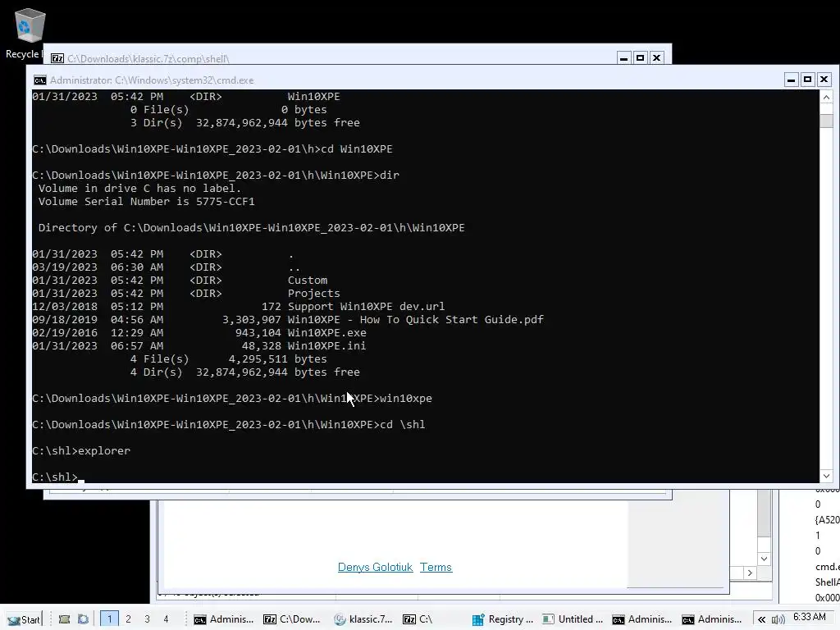Click the cmd.exe window title bar text

click(x=152, y=80)
